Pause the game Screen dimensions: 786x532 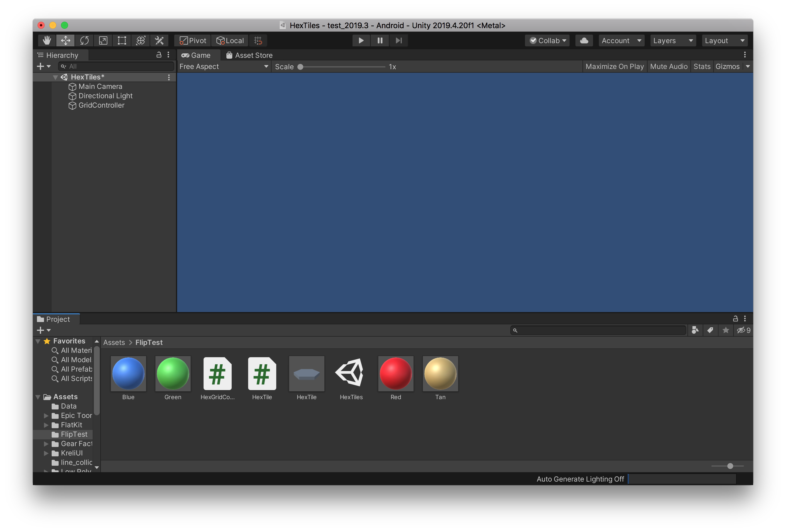[x=380, y=40]
